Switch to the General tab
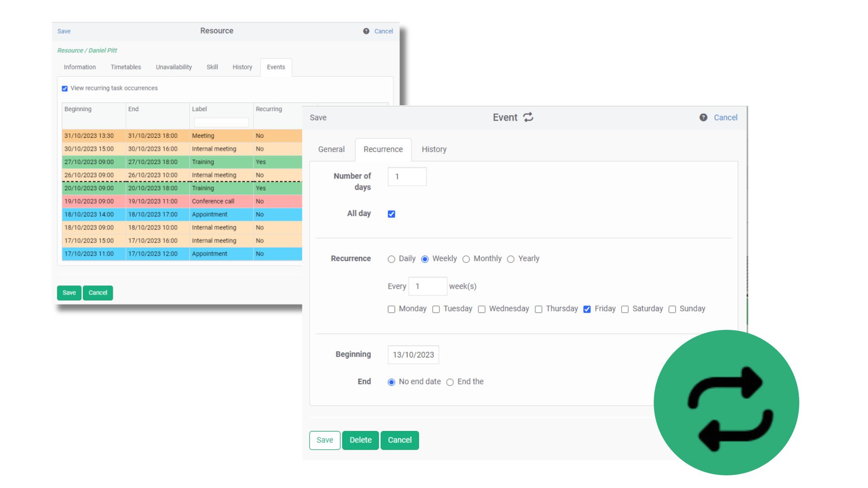 [x=331, y=149]
